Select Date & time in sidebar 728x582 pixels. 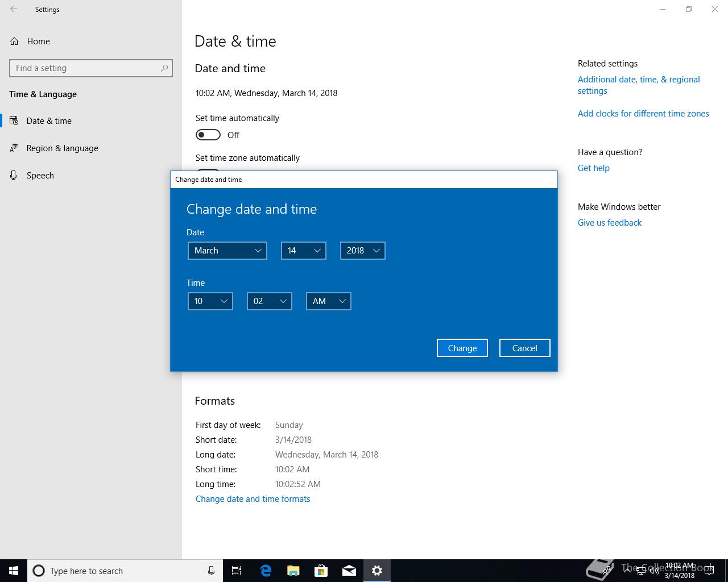click(x=49, y=121)
